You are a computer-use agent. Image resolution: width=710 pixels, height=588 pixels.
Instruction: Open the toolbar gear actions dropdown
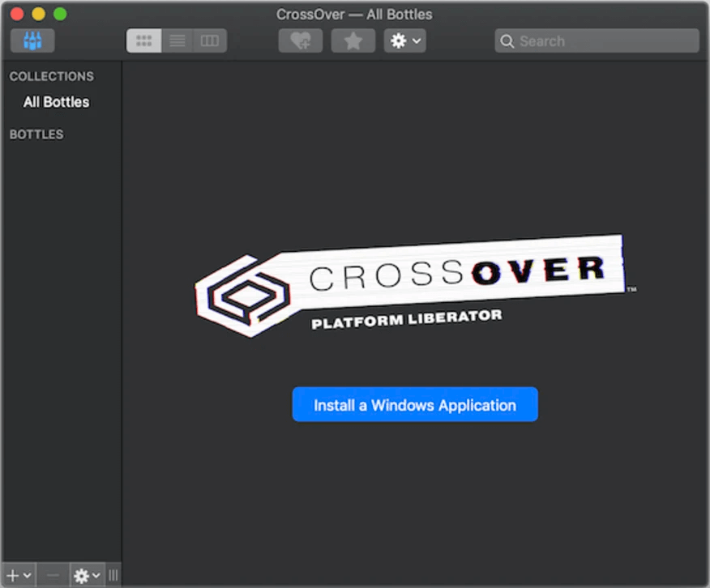coord(404,40)
